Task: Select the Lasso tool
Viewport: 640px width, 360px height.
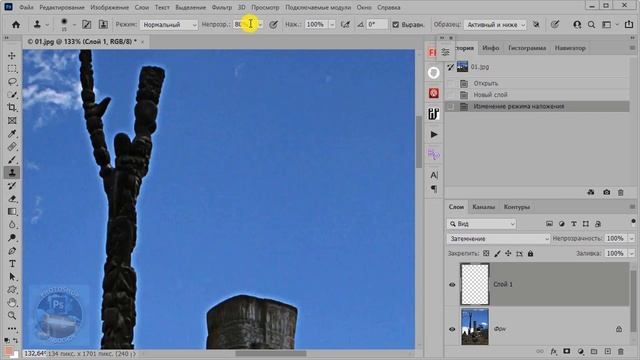Action: (12, 82)
